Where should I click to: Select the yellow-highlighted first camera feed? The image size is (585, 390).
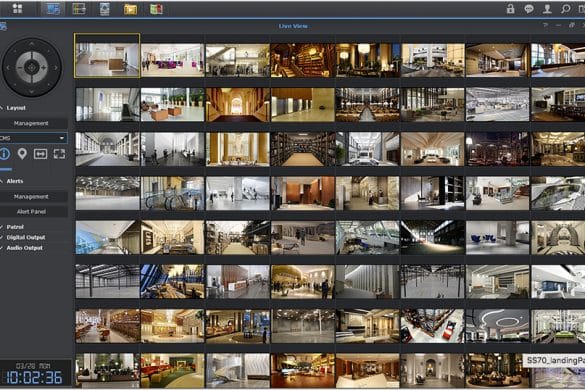(x=107, y=56)
